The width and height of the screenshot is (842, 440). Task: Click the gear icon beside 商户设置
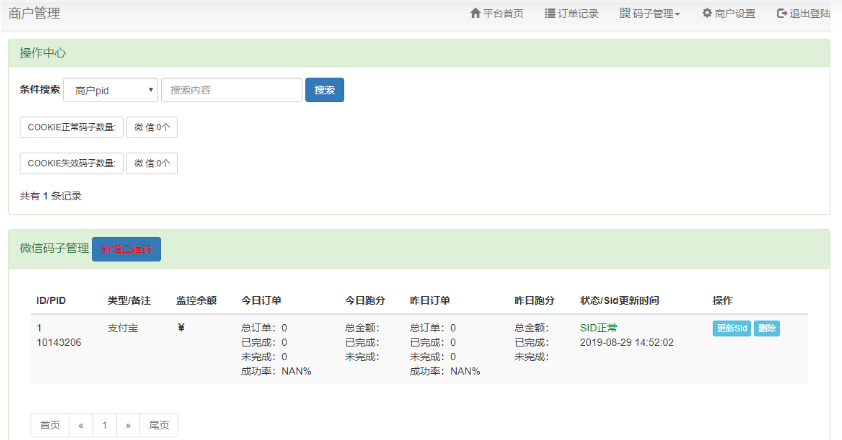click(707, 13)
